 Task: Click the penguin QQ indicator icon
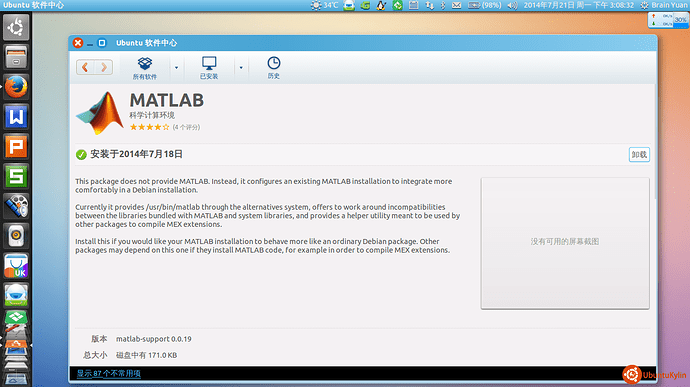[x=381, y=5]
